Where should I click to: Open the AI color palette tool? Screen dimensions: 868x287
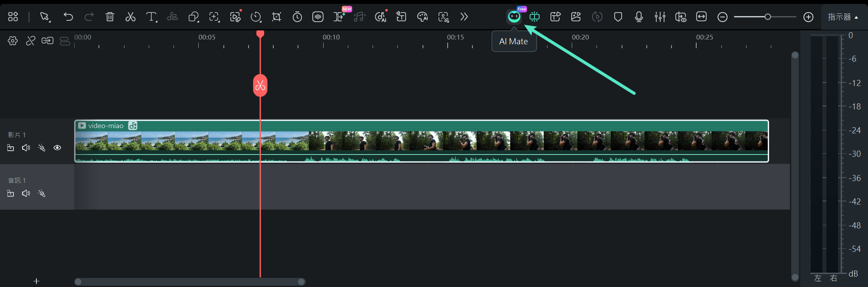click(422, 17)
